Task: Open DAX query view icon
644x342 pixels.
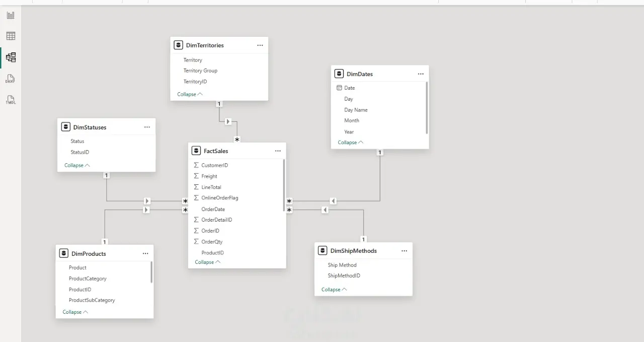Action: point(11,79)
